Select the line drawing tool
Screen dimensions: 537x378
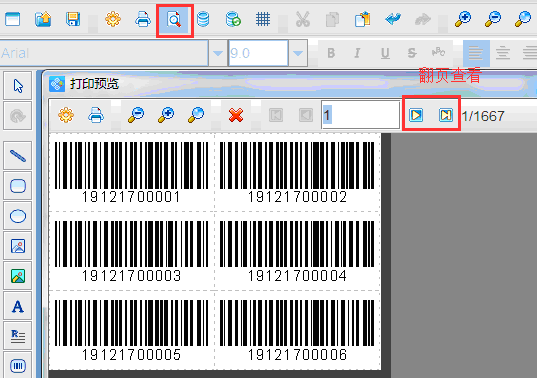[18, 156]
